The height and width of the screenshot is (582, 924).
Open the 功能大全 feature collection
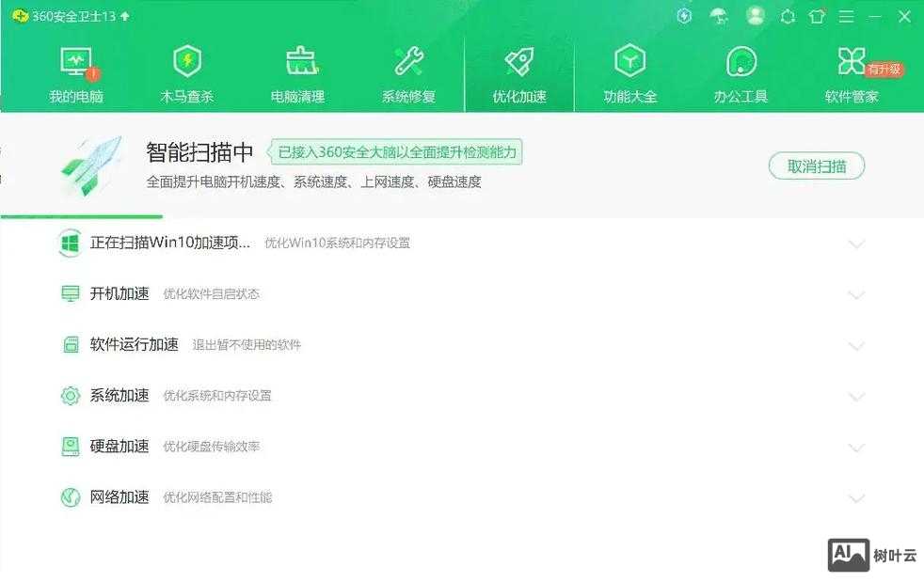629,71
